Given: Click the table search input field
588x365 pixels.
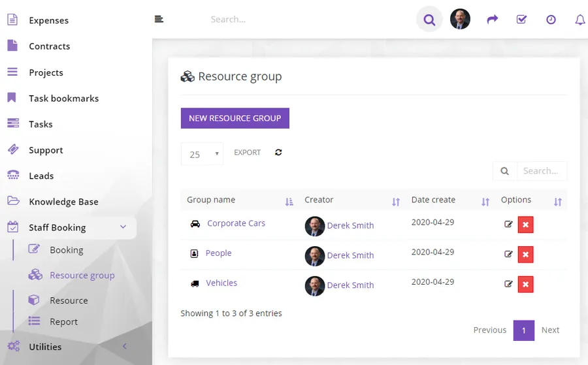Looking at the screenshot, I should click(x=542, y=171).
